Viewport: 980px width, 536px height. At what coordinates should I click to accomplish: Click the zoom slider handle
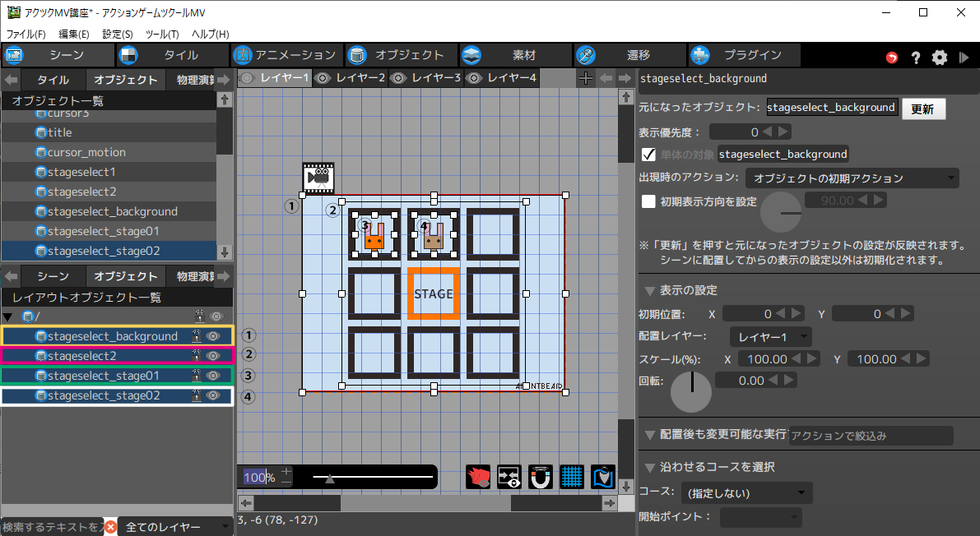(x=330, y=478)
